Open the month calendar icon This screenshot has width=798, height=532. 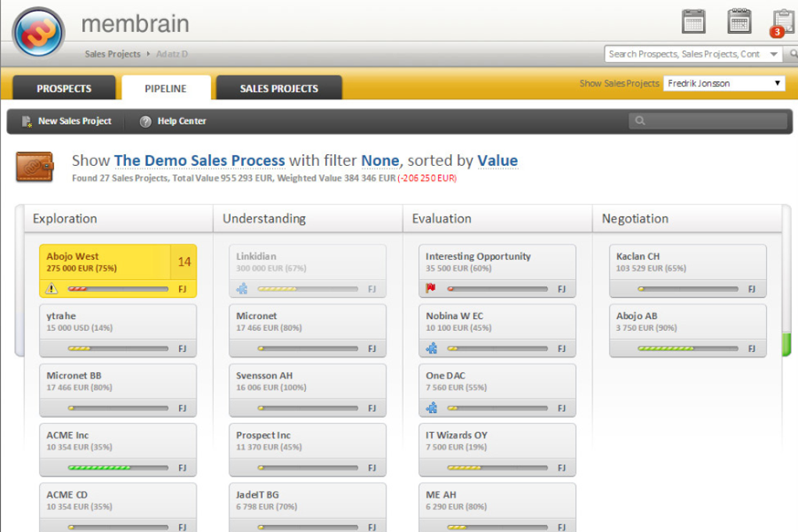pos(739,21)
